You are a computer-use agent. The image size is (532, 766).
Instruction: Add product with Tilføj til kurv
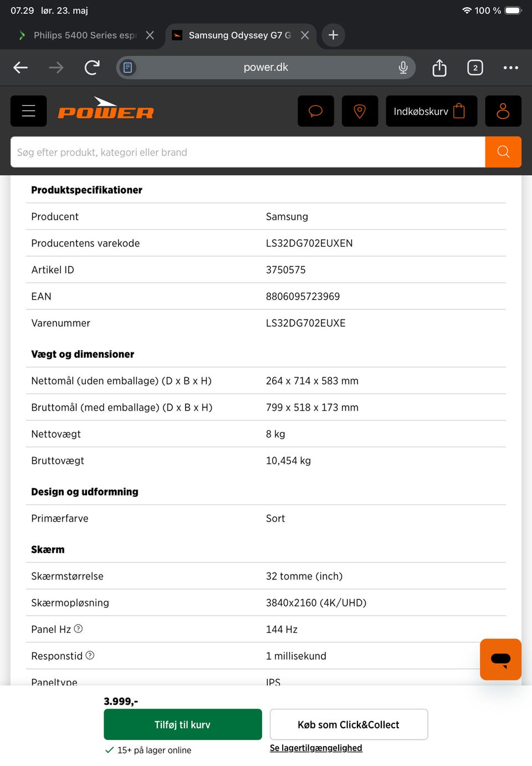tap(183, 724)
